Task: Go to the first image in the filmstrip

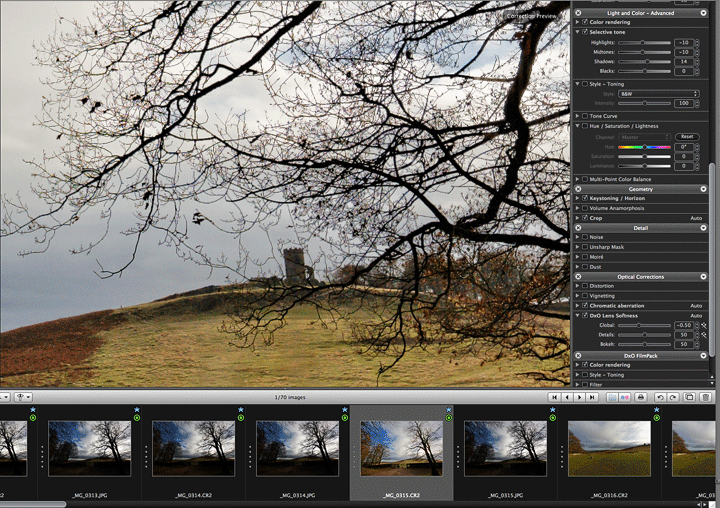Action: [554, 397]
